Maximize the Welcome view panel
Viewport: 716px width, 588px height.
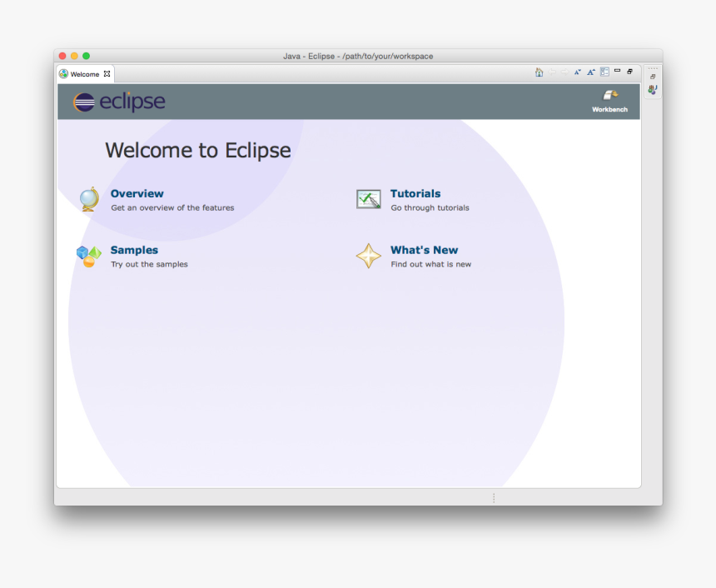[630, 72]
